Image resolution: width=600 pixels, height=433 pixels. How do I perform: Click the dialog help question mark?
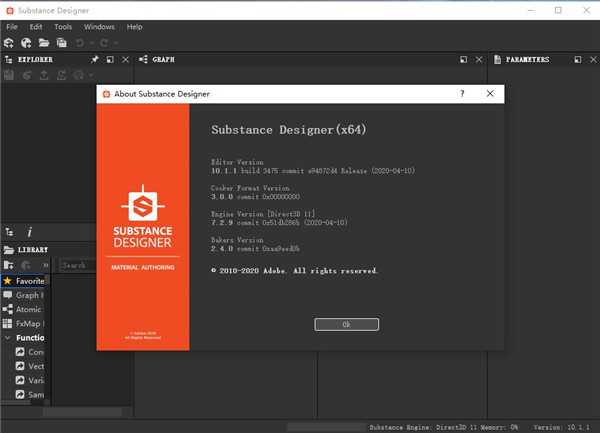(462, 94)
